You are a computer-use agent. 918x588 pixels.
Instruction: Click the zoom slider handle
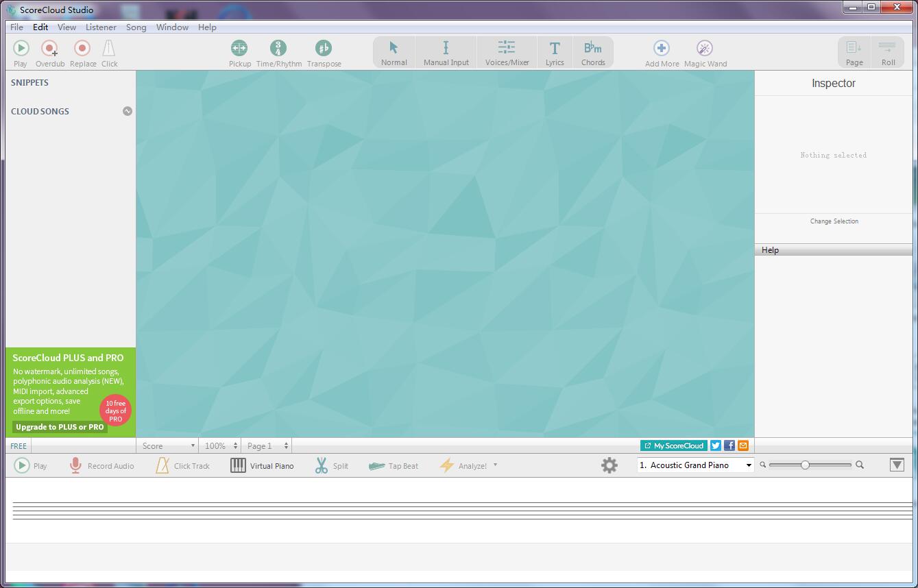point(806,465)
